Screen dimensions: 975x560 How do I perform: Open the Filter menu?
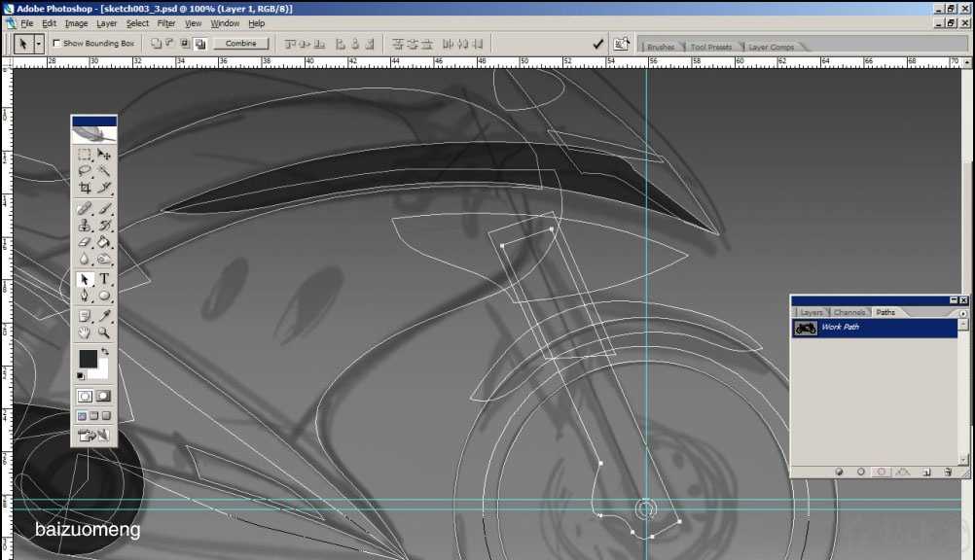(166, 23)
